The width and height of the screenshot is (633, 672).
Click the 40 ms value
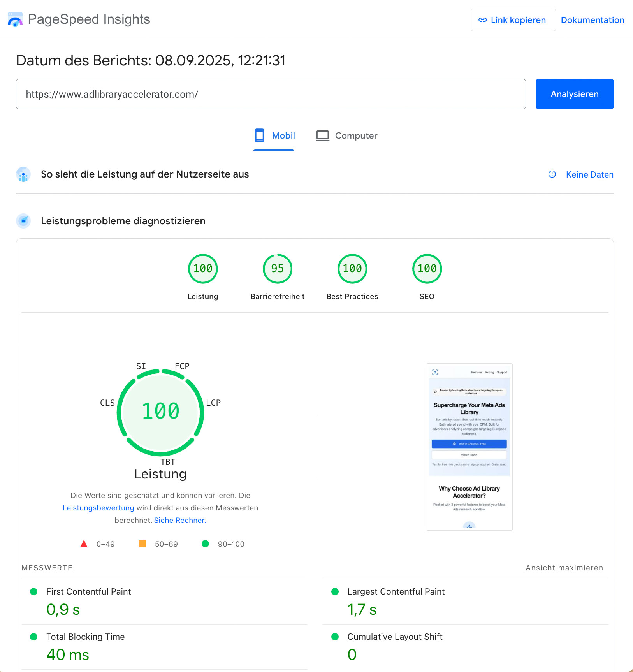point(68,654)
